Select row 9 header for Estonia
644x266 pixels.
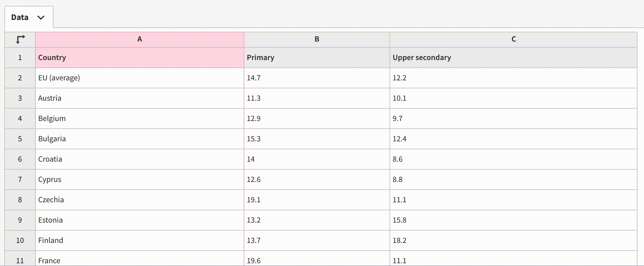pos(20,220)
